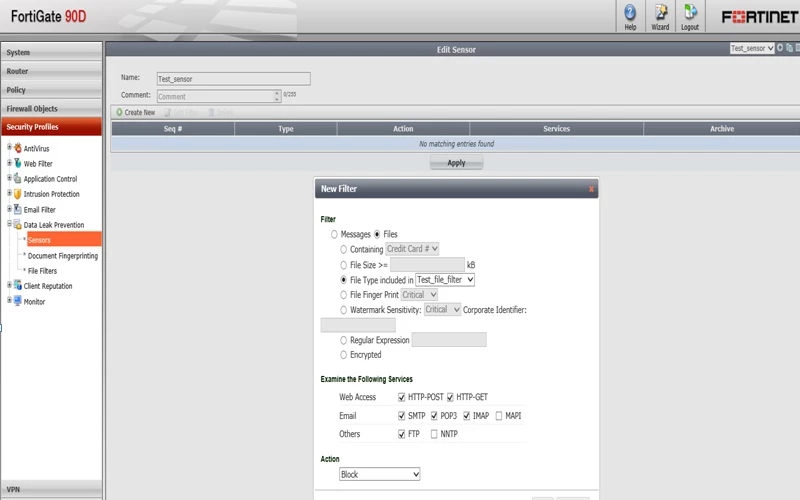Click the Comment text field
This screenshot has width=800, height=500.
point(218,96)
